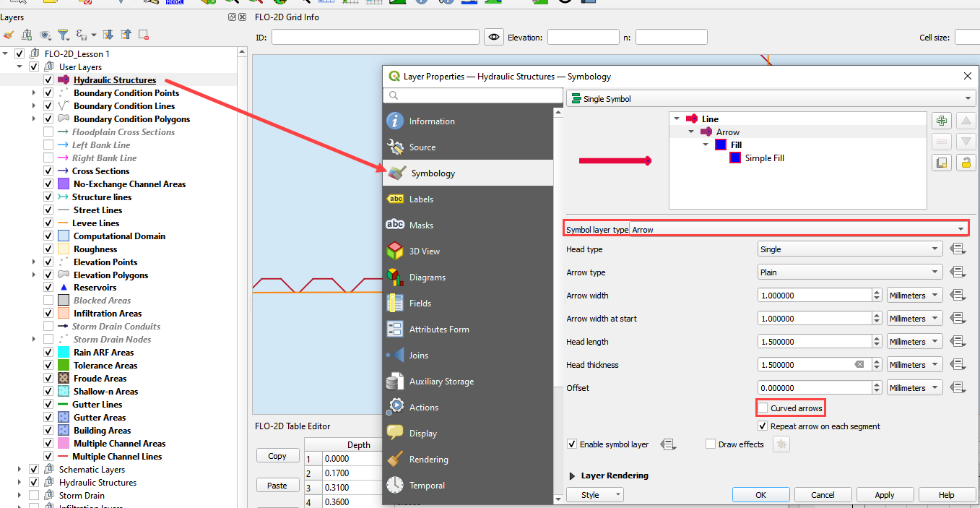
Task: Open the Symbol layer type dropdown
Action: [798, 229]
